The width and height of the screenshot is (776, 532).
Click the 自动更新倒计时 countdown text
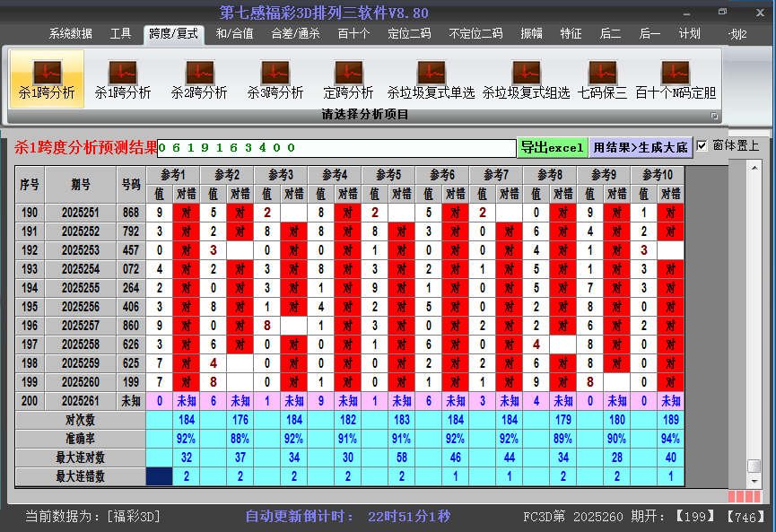coord(348,516)
